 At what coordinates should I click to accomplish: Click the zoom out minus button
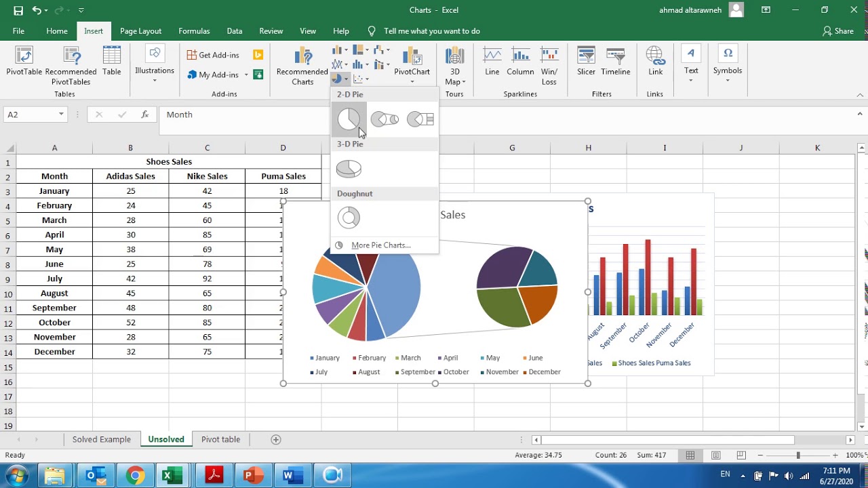tap(760, 455)
